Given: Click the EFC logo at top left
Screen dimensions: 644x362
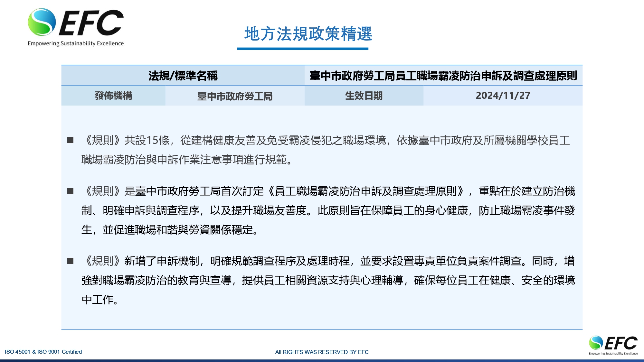Looking at the screenshot, I should (76, 27).
